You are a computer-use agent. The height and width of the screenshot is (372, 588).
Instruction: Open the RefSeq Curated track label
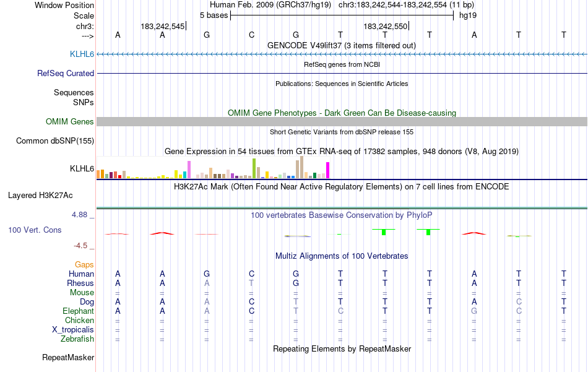pyautogui.click(x=66, y=74)
